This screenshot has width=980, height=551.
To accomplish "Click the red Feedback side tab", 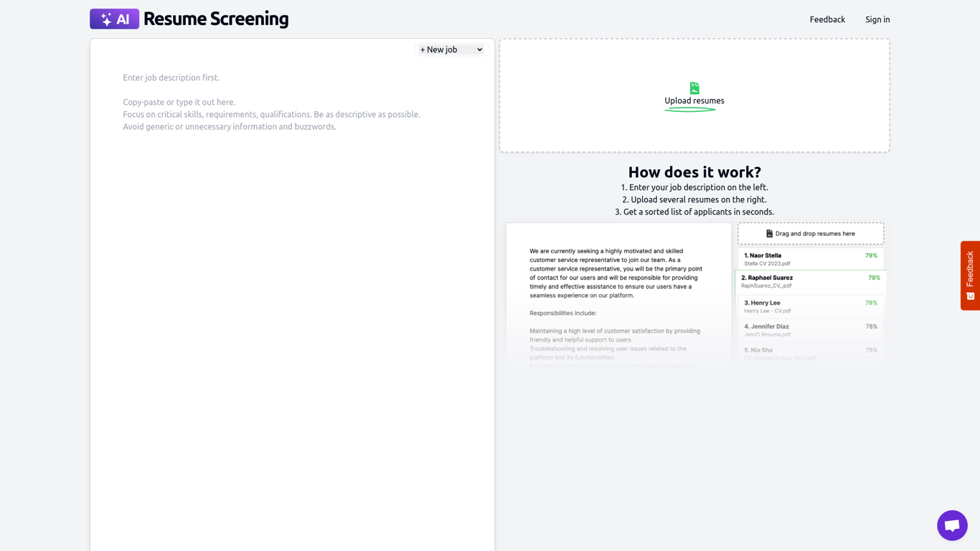I will pos(970,275).
